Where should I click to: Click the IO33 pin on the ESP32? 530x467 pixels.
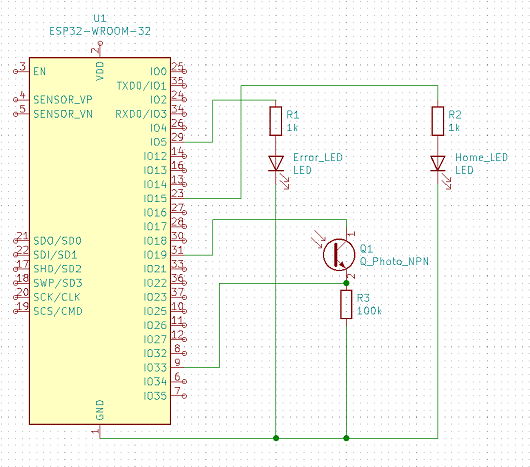pos(155,367)
